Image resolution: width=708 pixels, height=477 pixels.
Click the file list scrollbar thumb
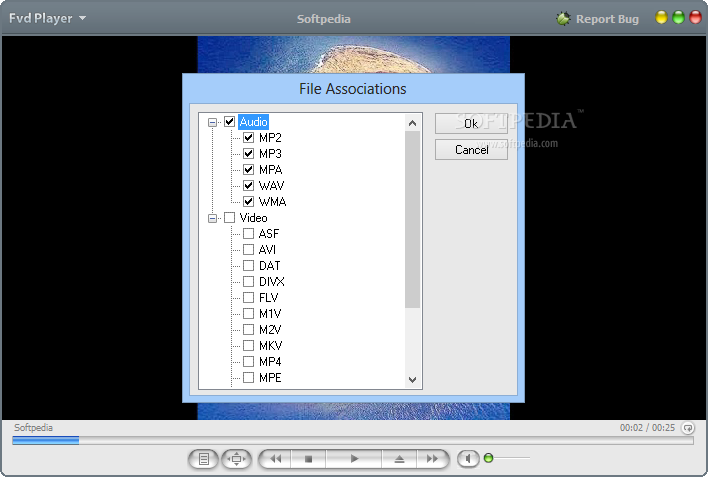[412, 220]
